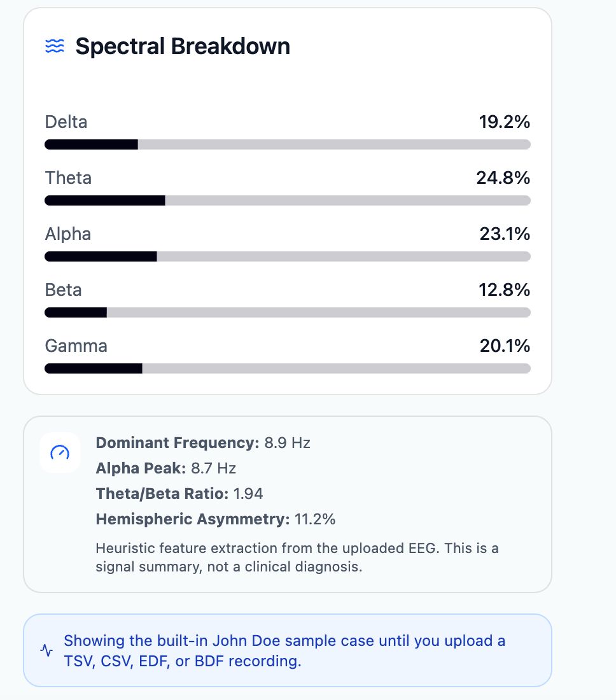Click the Hemispheric Asymmetry 11.2% line
The width and height of the screenshot is (616, 700).
click(216, 519)
